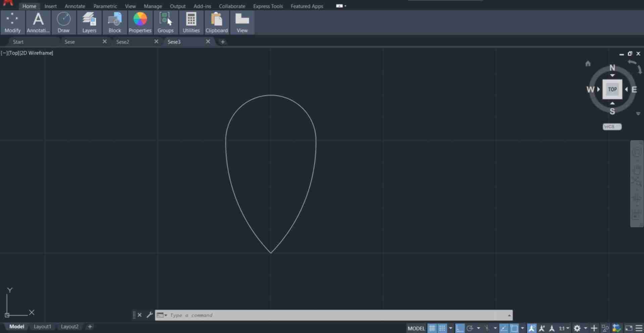Rotate view to South on compass
The image size is (644, 333).
pos(612,111)
